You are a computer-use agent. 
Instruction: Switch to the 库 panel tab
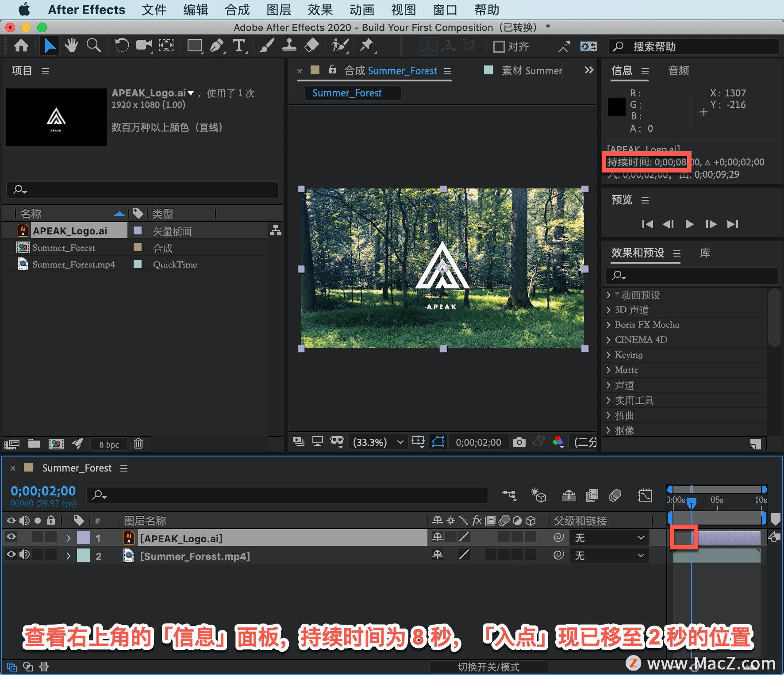point(705,253)
